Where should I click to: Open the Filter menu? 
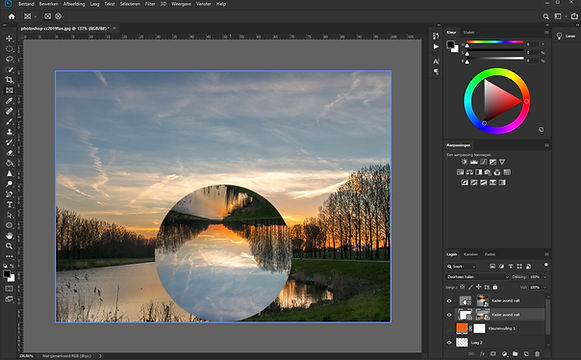click(x=150, y=4)
